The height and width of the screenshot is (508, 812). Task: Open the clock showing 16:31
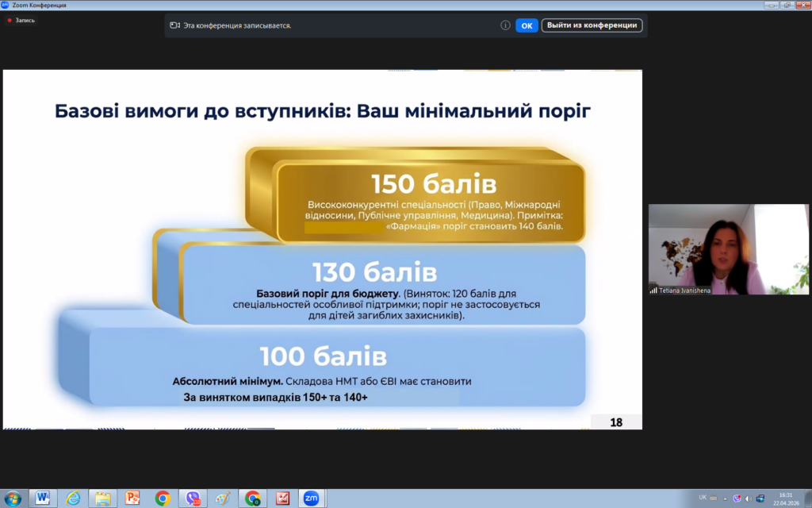[784, 498]
